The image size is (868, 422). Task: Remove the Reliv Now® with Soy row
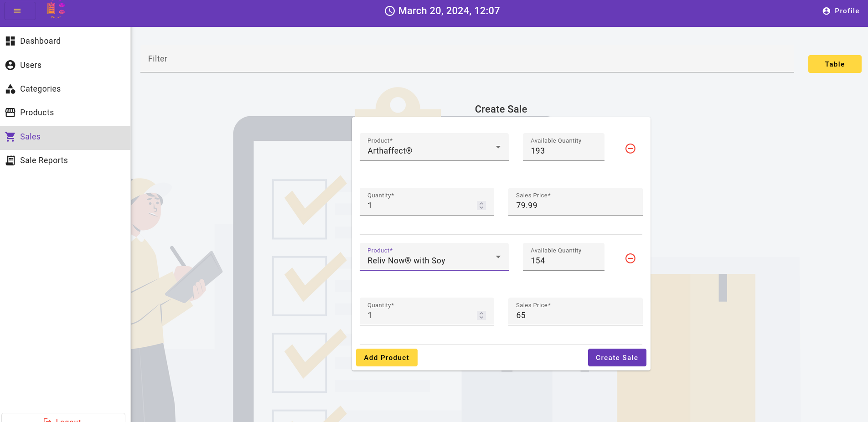click(x=630, y=258)
